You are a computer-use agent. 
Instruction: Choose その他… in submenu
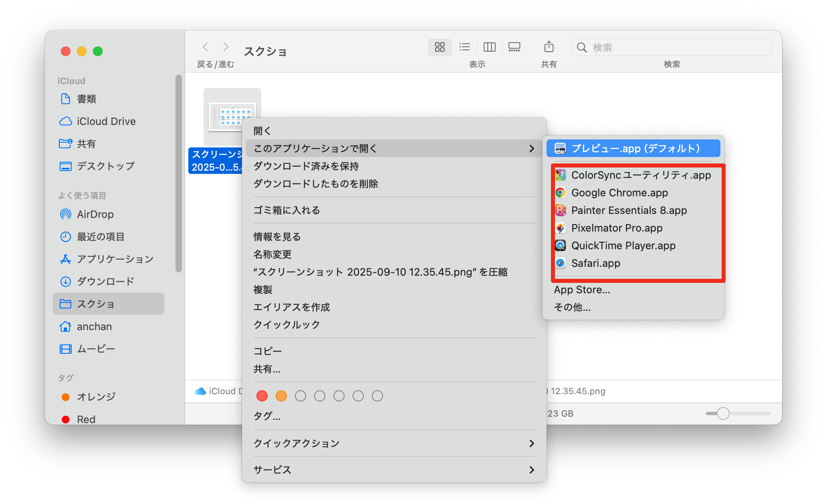[633, 307]
